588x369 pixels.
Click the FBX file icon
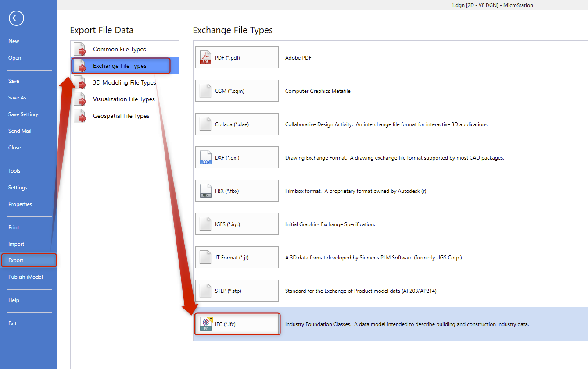tap(205, 191)
